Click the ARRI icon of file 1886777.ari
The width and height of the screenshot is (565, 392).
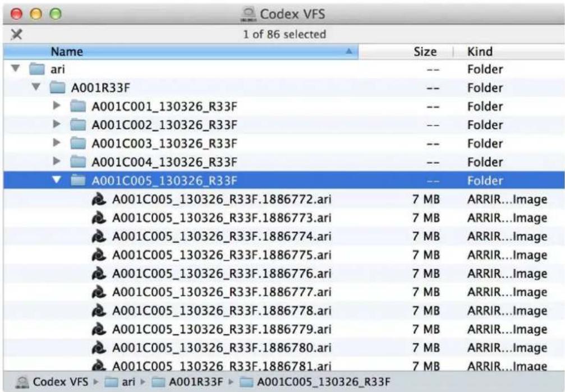[99, 292]
